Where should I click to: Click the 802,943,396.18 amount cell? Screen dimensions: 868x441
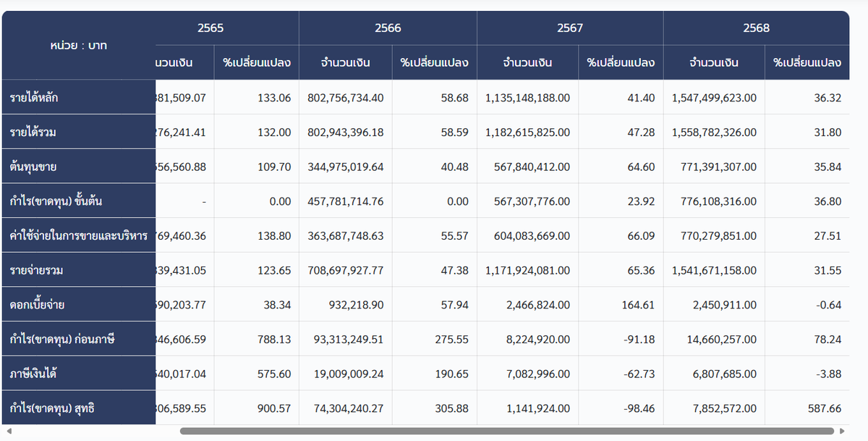[x=346, y=132]
